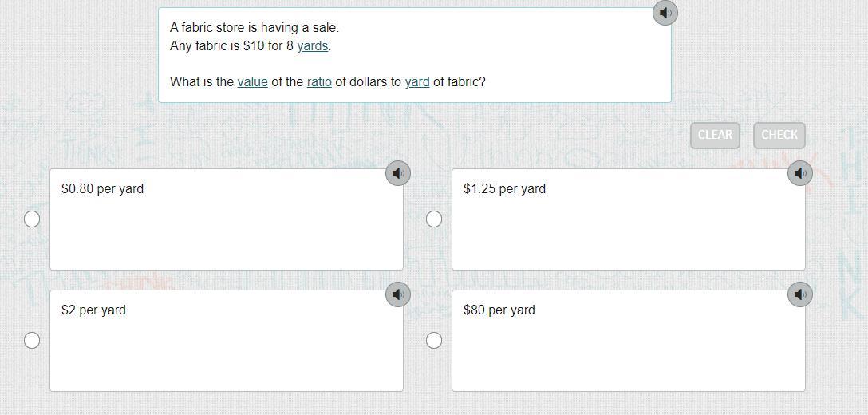
Task: Open the 'yards' glossary link
Action: pos(312,46)
